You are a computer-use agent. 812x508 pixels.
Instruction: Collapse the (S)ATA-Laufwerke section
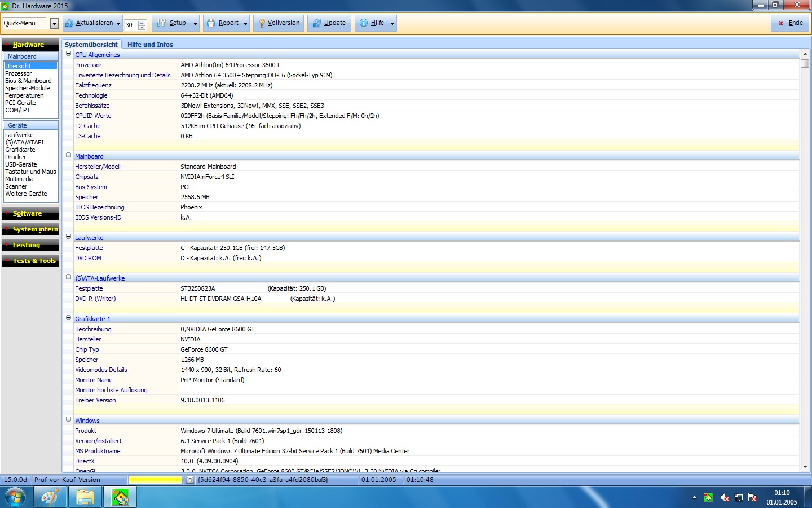[x=69, y=277]
